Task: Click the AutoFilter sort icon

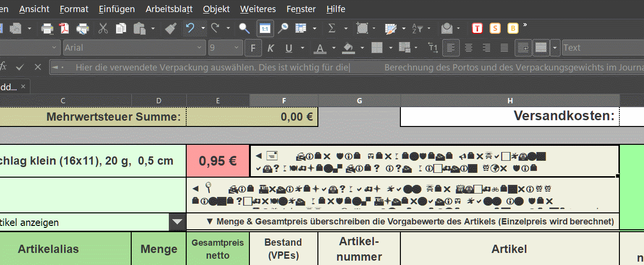Action: point(417,28)
